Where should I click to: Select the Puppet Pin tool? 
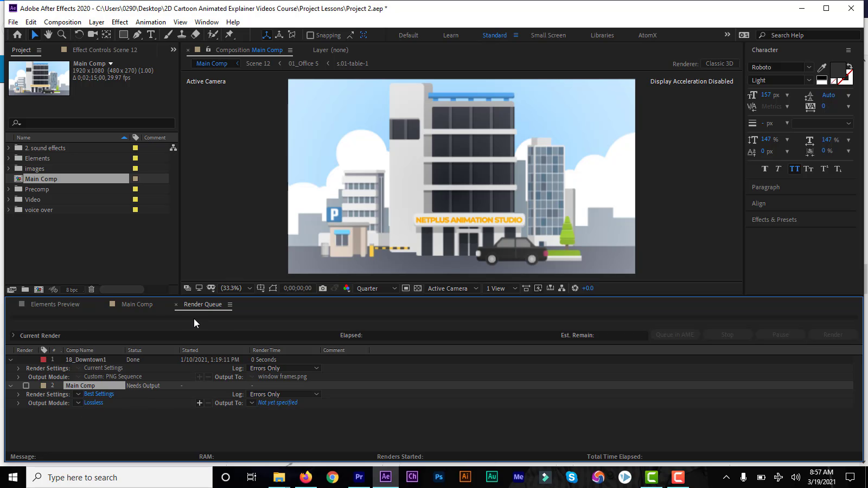pos(229,35)
